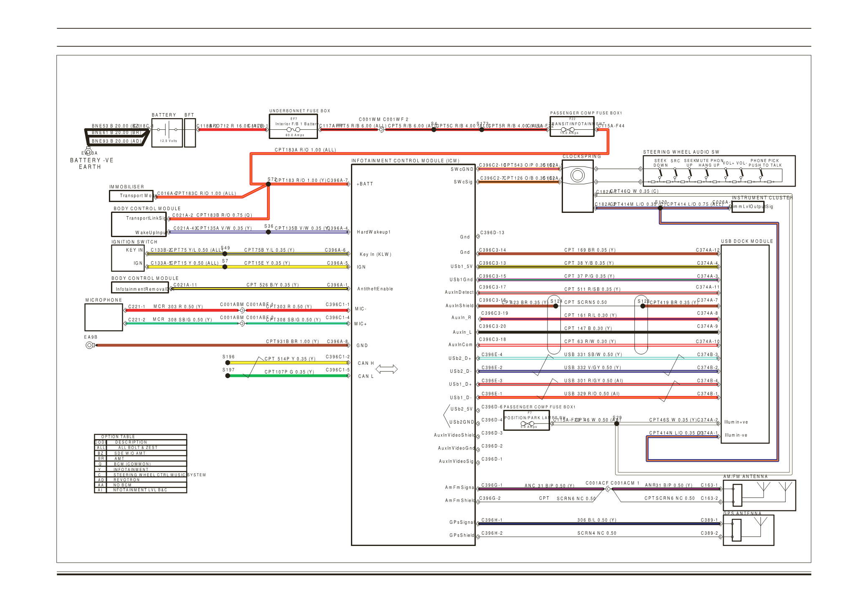Click the CAN bus double-headed arrow
868x614 pixels.
pos(386,369)
